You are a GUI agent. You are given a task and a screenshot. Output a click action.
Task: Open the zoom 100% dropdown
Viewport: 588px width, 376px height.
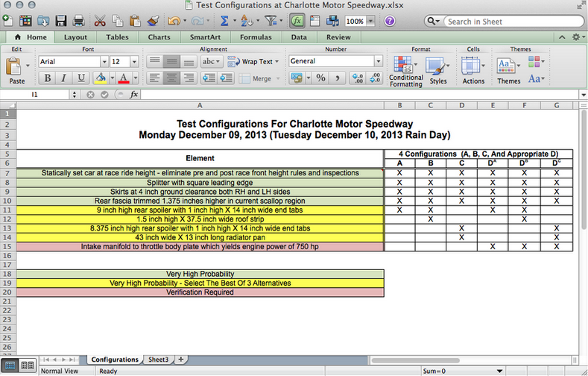[x=370, y=22]
